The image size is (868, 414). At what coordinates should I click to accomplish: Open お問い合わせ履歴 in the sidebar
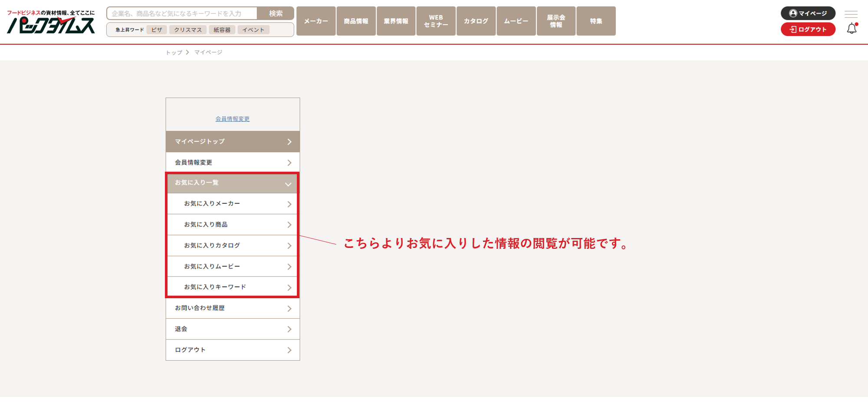(232, 308)
